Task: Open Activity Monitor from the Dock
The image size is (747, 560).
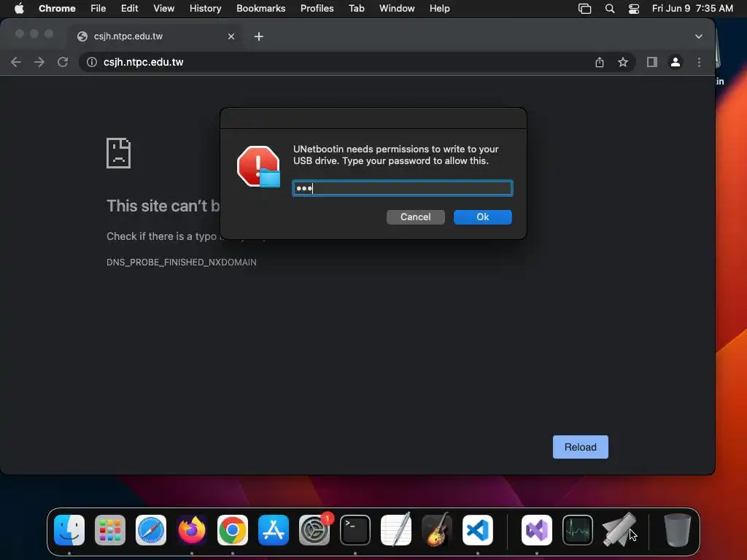Action: click(x=578, y=530)
